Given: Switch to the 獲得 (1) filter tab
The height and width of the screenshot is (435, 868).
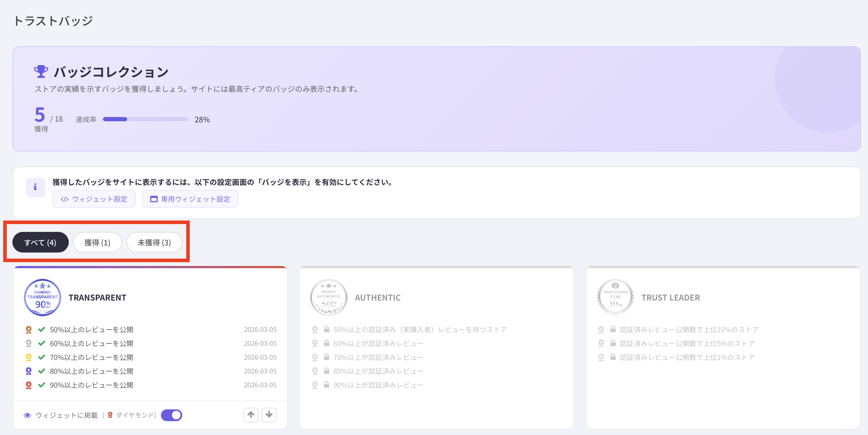Looking at the screenshot, I should point(97,243).
